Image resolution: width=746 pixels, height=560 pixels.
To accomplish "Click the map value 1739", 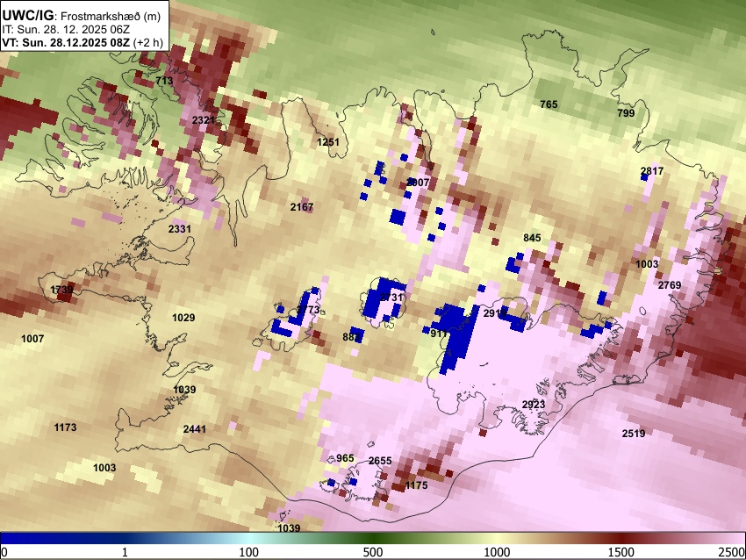I will [x=61, y=290].
